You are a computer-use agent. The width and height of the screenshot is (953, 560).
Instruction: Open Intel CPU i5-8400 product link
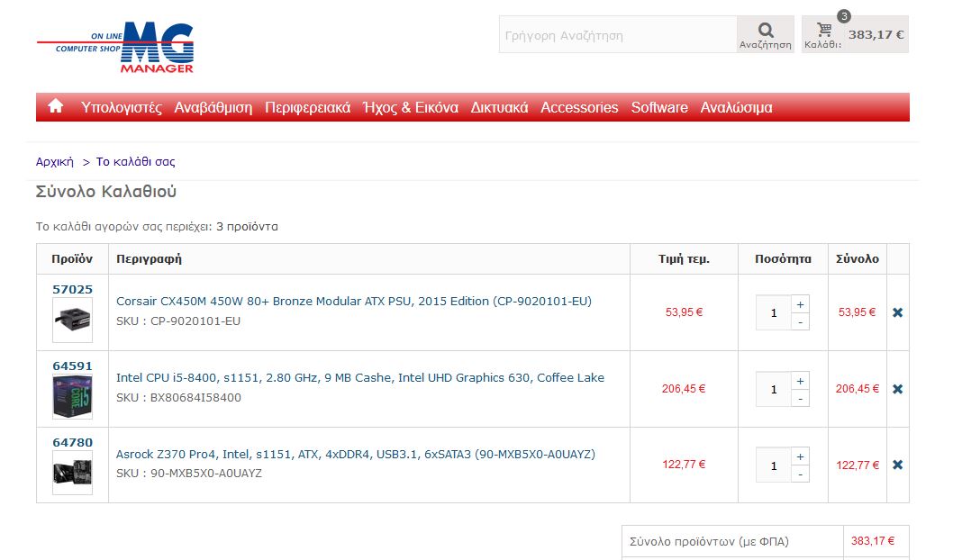click(x=359, y=378)
